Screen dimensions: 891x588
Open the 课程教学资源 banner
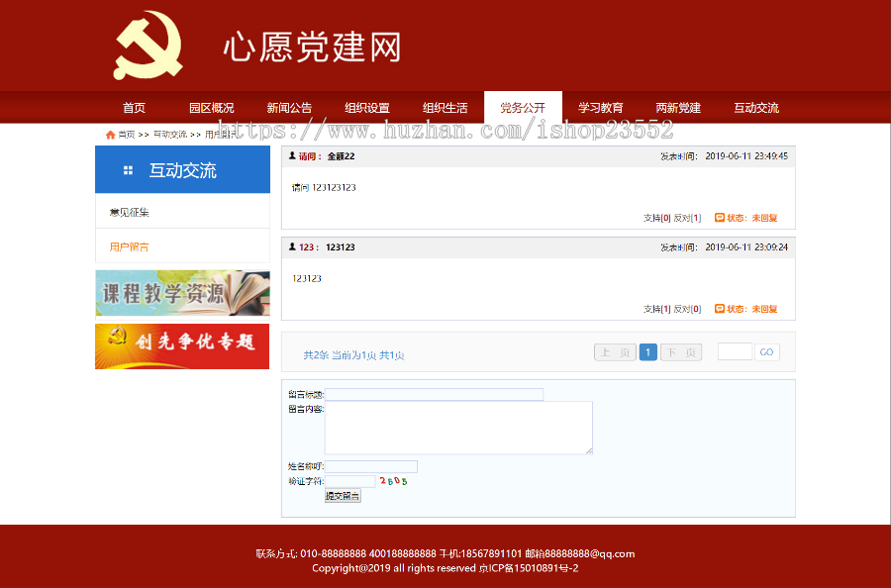point(182,293)
